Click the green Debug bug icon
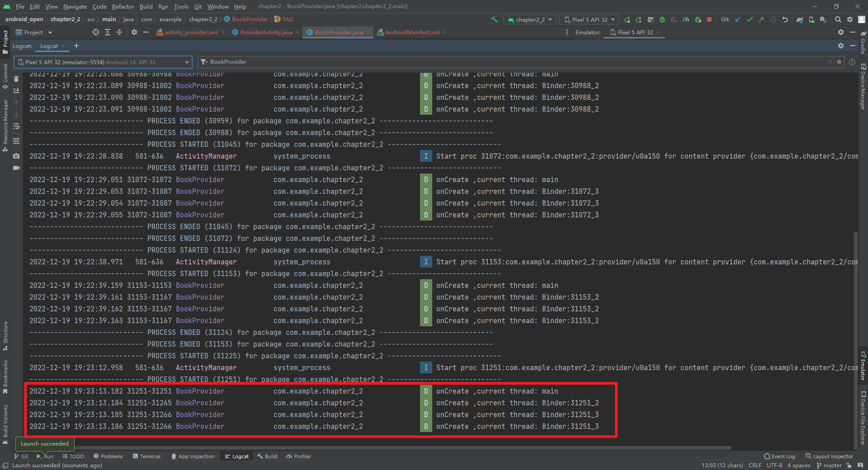Image resolution: width=868 pixels, height=470 pixels. pyautogui.click(x=662, y=19)
